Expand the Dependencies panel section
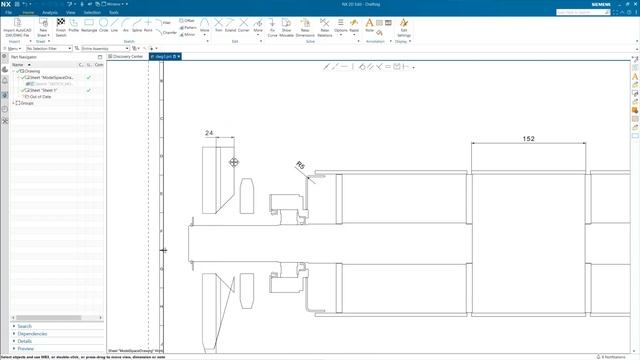The image size is (640, 360). coord(14,334)
